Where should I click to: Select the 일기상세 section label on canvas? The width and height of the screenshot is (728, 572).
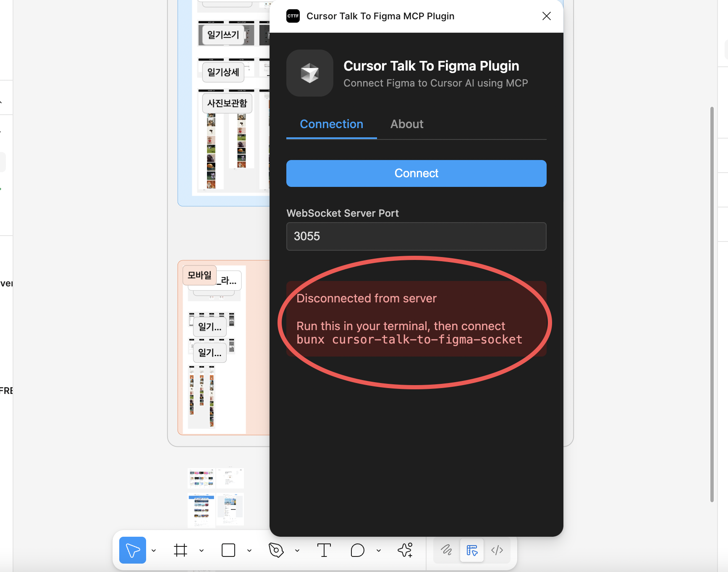click(x=223, y=72)
